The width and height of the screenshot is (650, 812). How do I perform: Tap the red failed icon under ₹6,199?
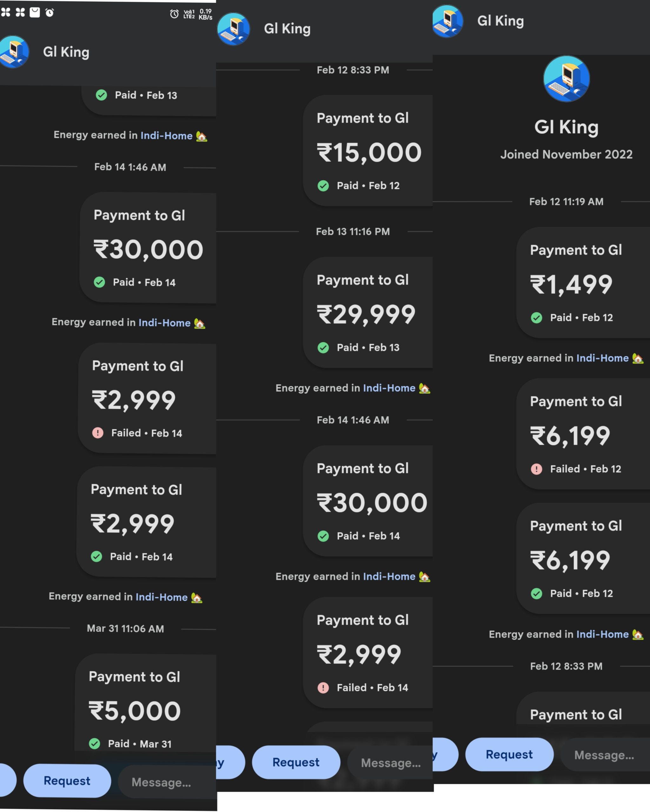[536, 469]
